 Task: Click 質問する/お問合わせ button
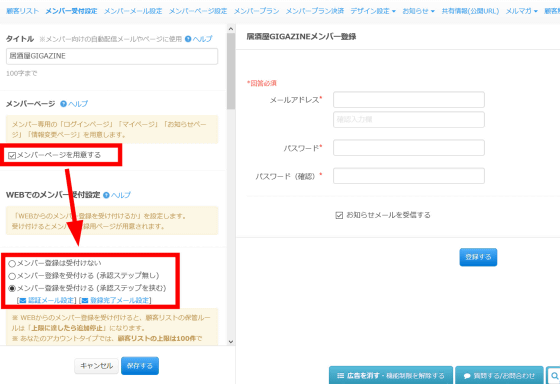click(x=499, y=375)
